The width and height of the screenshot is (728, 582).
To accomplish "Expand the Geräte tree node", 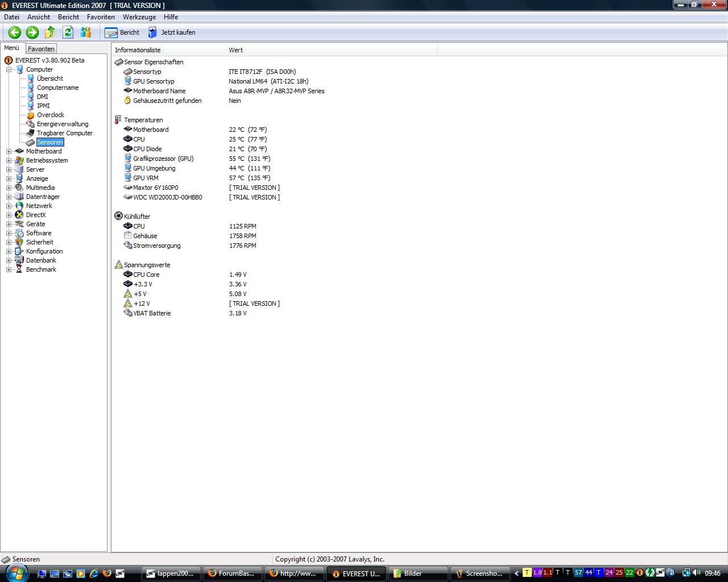I will coord(9,224).
